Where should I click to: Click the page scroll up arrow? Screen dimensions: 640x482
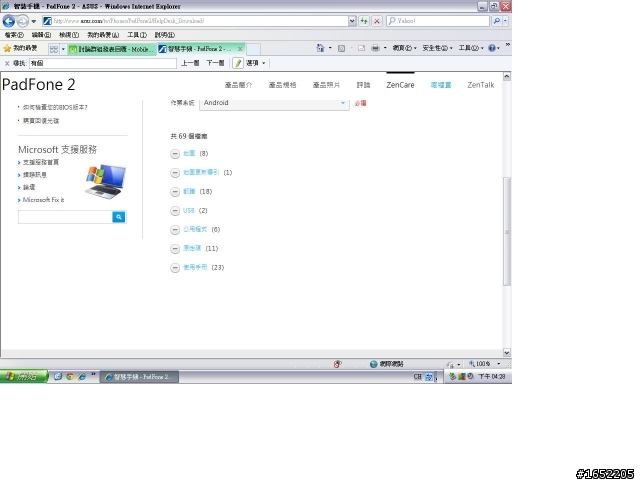(x=507, y=76)
